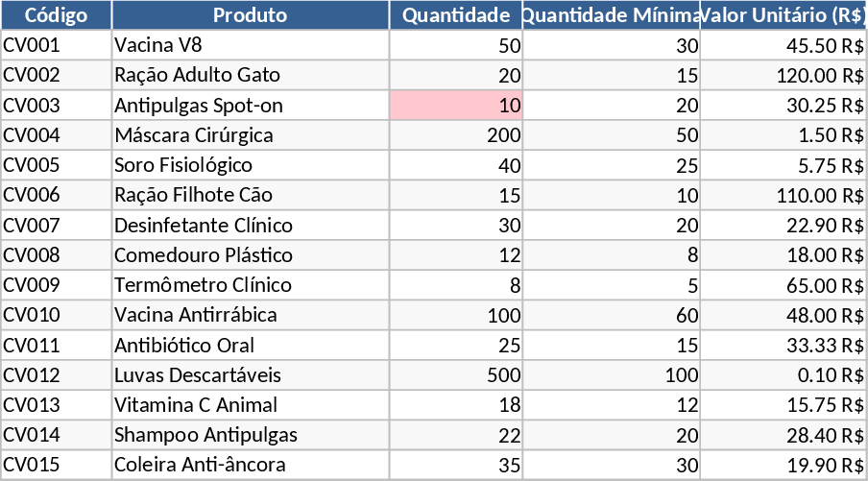Click the Valor Unitário (R$) header

coord(784,15)
